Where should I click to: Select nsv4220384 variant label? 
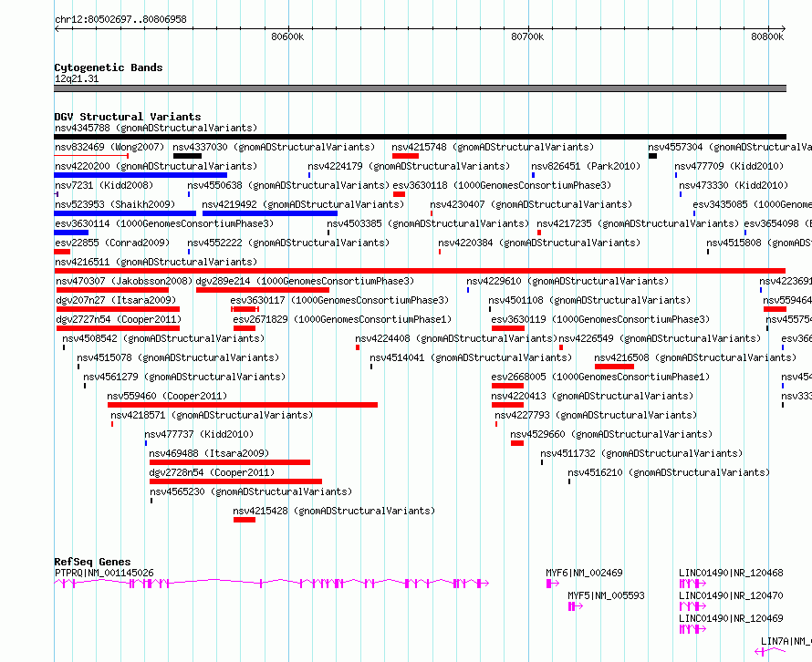[x=539, y=243]
